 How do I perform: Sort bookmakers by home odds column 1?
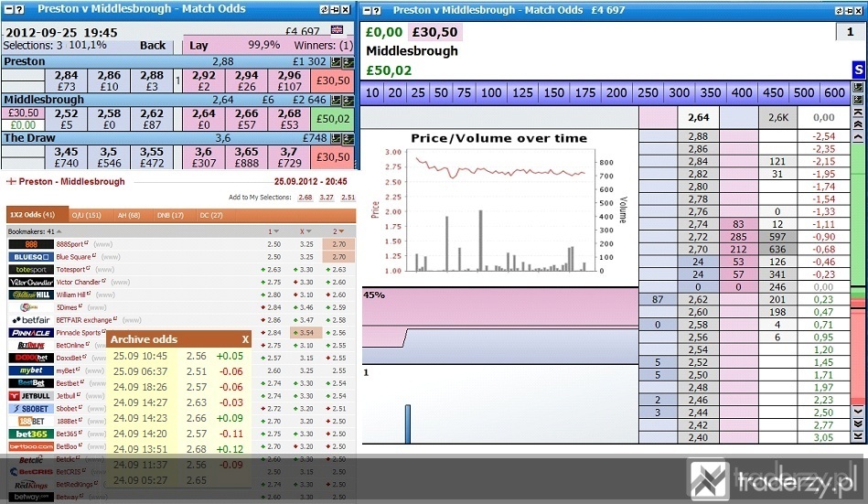tap(273, 231)
